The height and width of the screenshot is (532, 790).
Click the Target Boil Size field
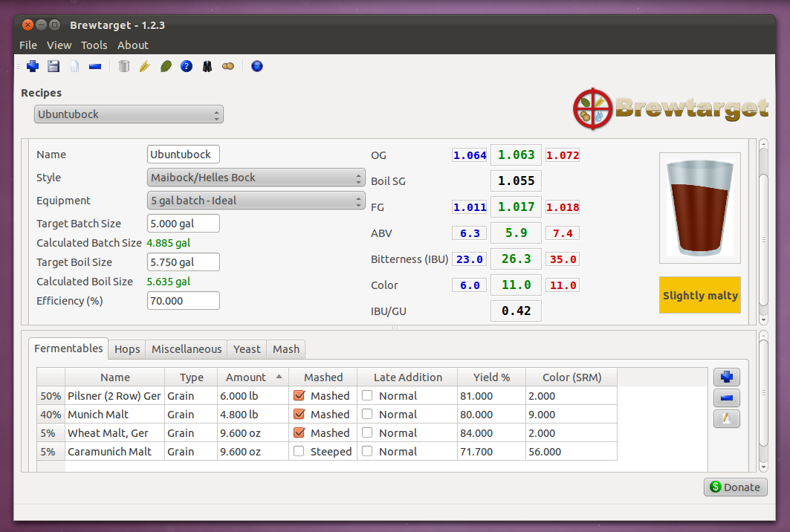point(184,262)
